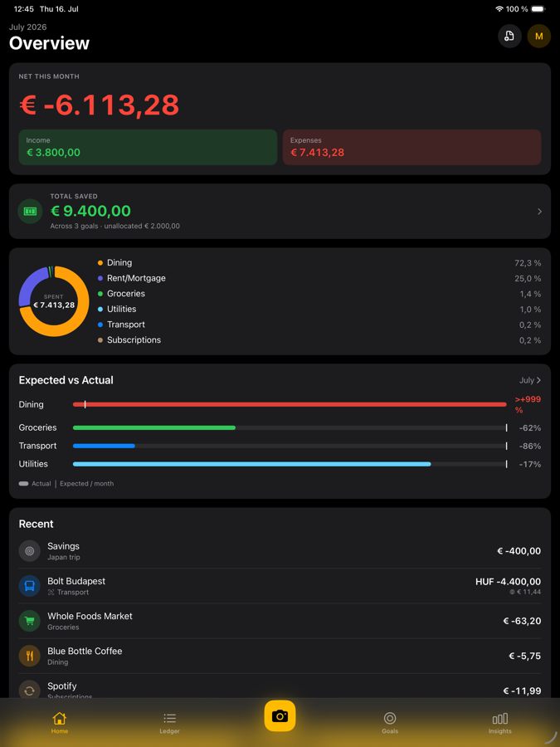Tap the spending donut chart
This screenshot has width=560, height=747.
pyautogui.click(x=54, y=301)
